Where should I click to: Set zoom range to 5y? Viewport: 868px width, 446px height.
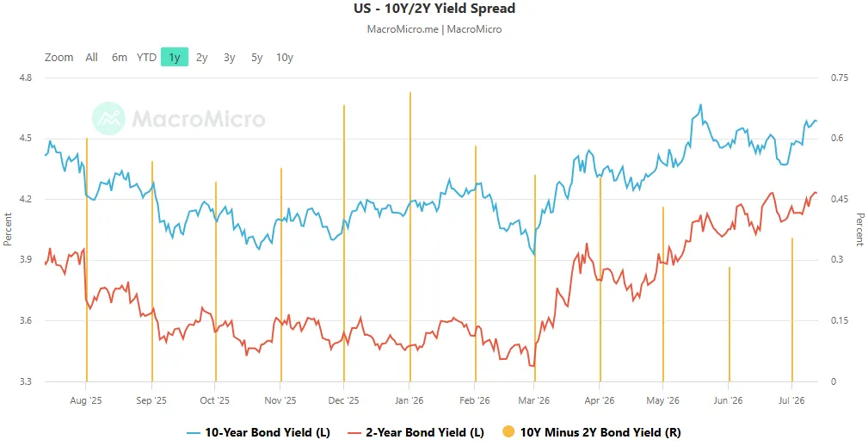coord(257,57)
